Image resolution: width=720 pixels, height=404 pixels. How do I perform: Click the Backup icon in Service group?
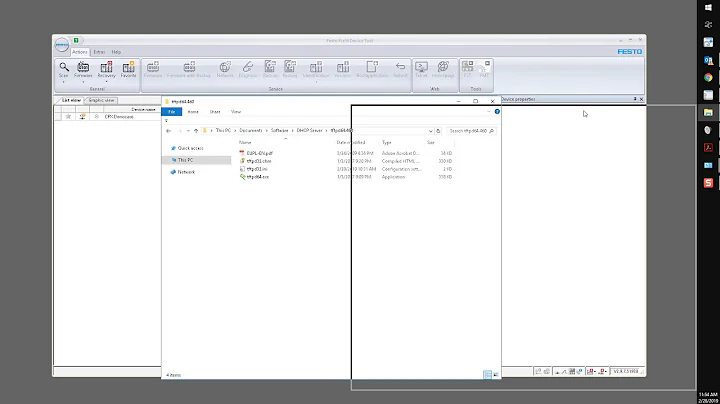[x=270, y=69]
